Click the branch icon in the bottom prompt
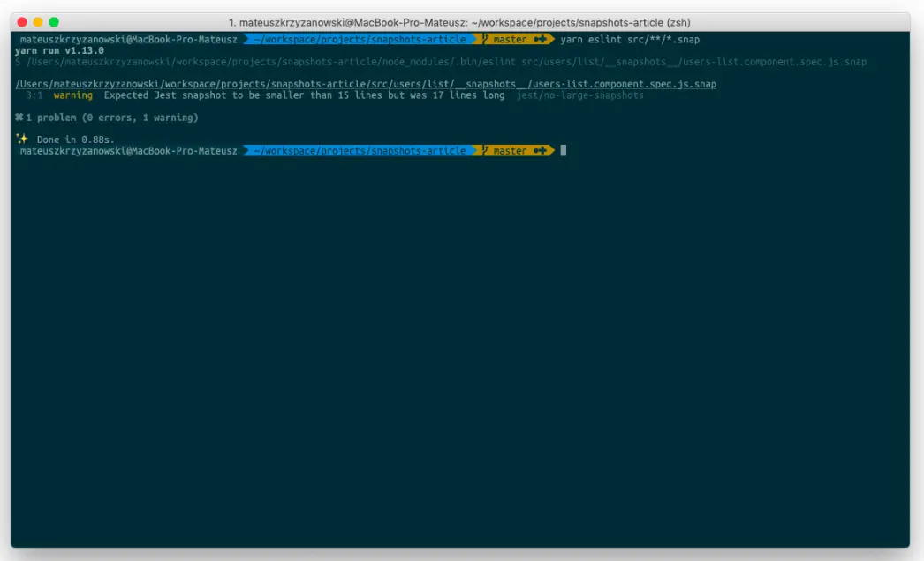924x561 pixels. (487, 150)
